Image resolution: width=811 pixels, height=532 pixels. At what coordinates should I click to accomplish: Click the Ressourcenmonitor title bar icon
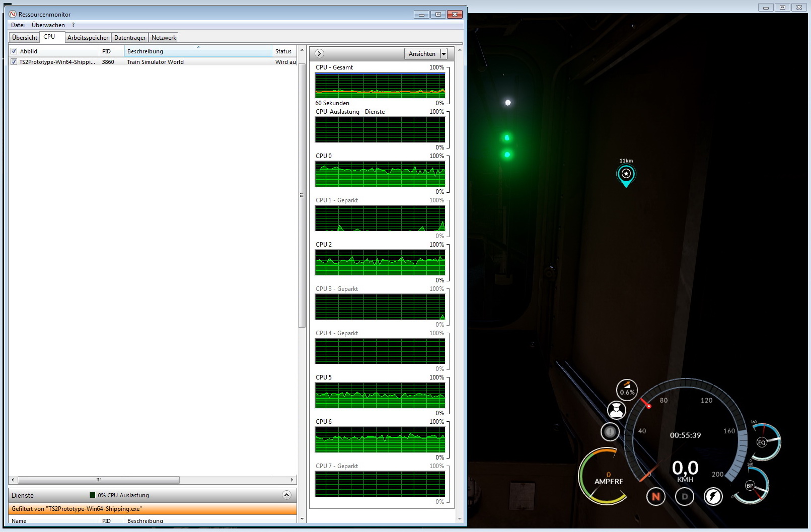[x=13, y=14]
